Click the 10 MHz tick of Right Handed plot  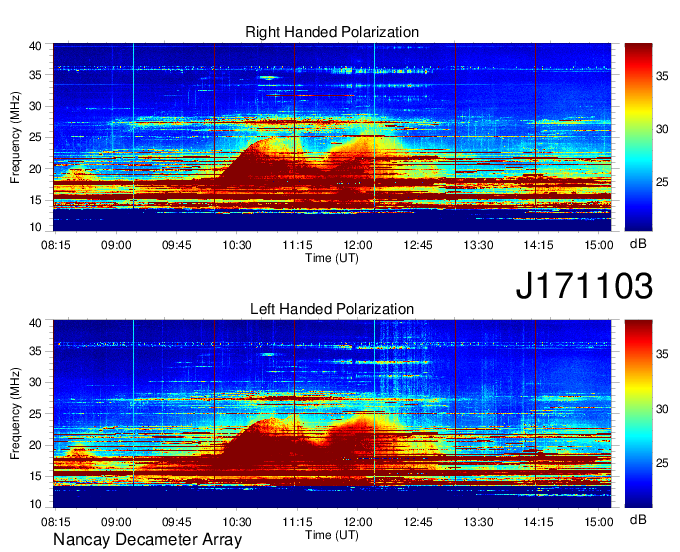tap(35, 227)
